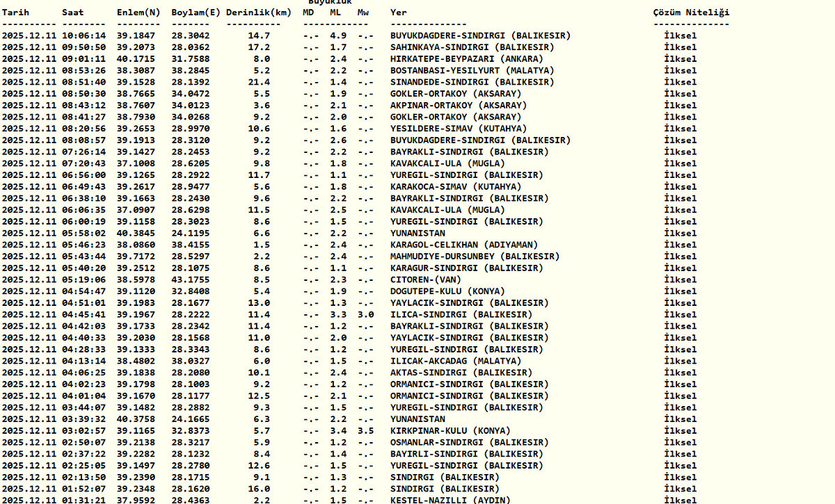Click the Boylam(E) column header
This screenshot has height=504, width=835.
(x=196, y=13)
